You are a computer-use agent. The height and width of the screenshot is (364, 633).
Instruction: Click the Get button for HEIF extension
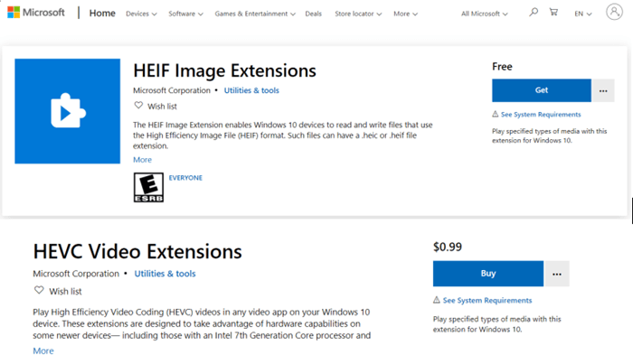[542, 90]
